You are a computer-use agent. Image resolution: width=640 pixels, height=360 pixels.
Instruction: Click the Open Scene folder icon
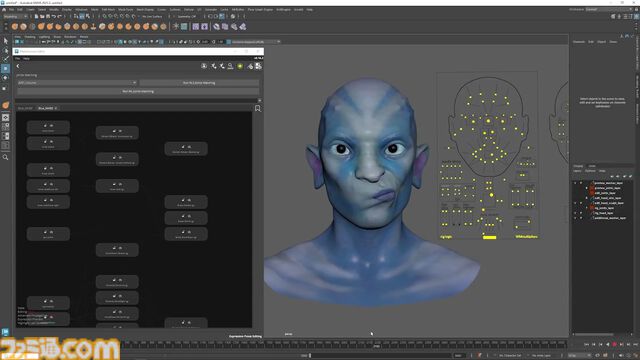42,16
